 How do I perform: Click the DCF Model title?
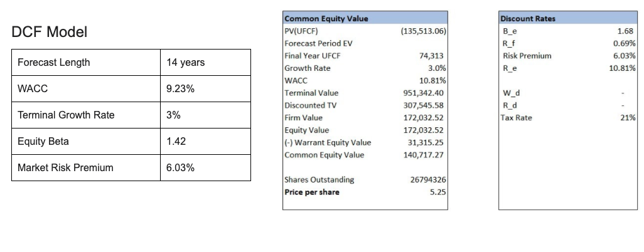click(50, 32)
